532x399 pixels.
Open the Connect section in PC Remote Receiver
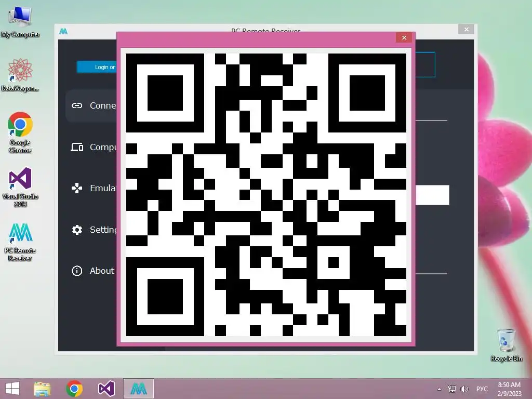[91, 105]
